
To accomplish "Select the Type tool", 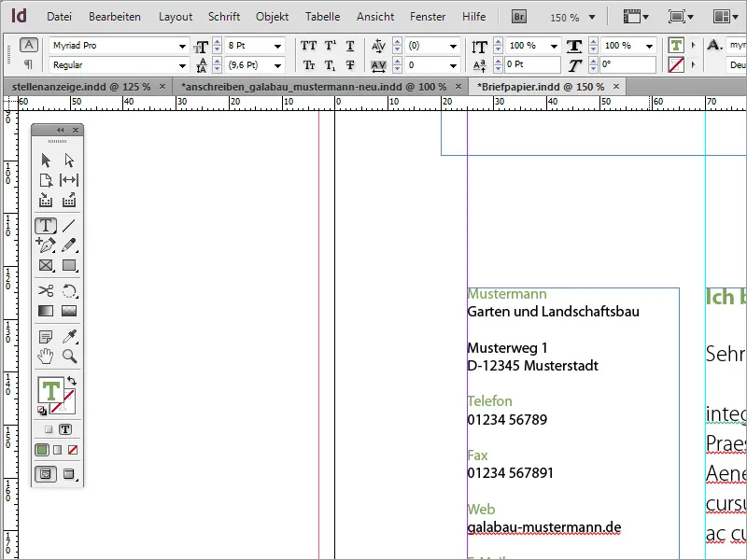I will coord(46,225).
